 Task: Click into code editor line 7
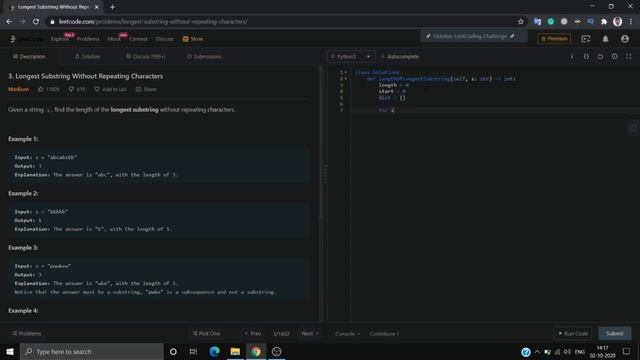[x=495, y=110]
